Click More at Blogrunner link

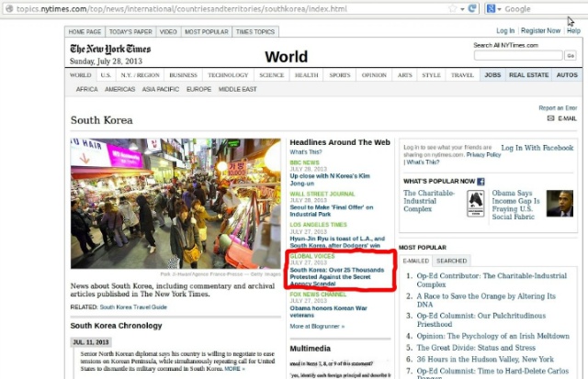point(317,327)
